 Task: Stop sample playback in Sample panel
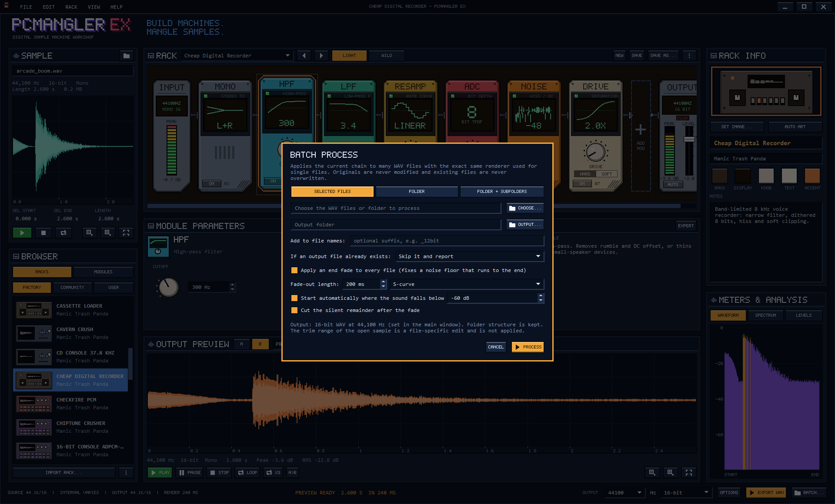click(43, 233)
